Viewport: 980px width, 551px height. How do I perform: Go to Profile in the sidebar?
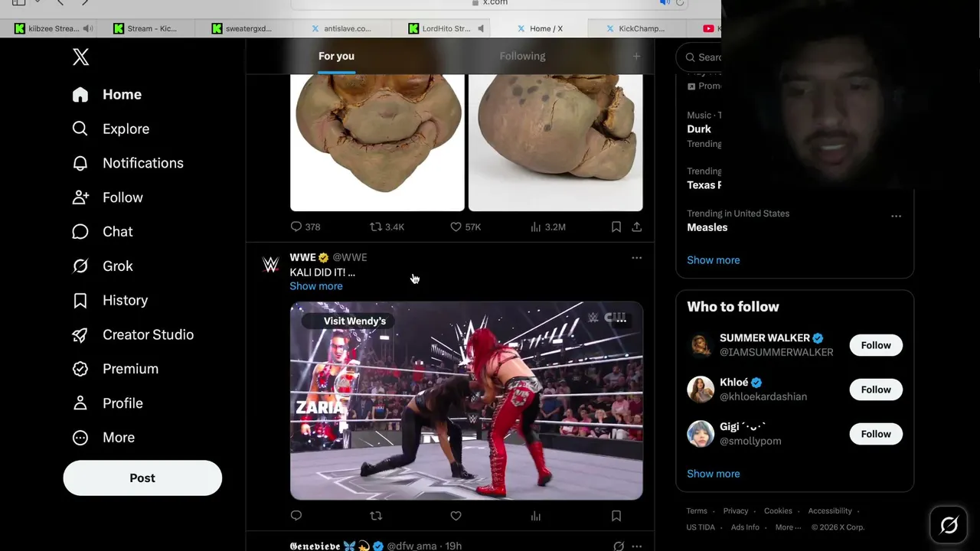pos(107,403)
